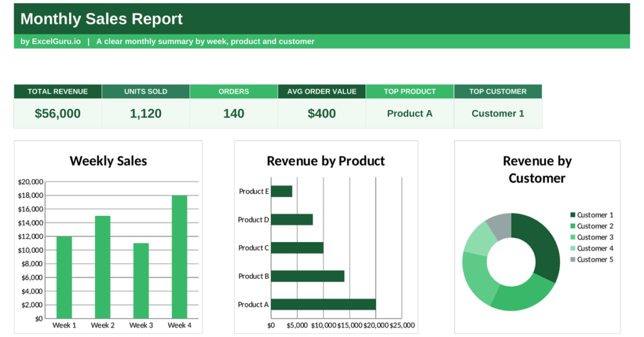Select the 'by ExcelGuru.io' subtitle text

[50, 41]
